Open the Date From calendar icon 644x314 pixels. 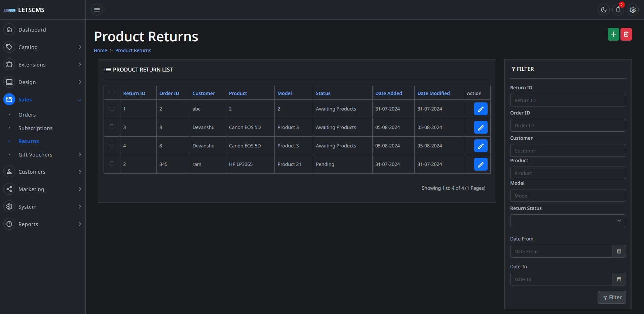coord(619,251)
